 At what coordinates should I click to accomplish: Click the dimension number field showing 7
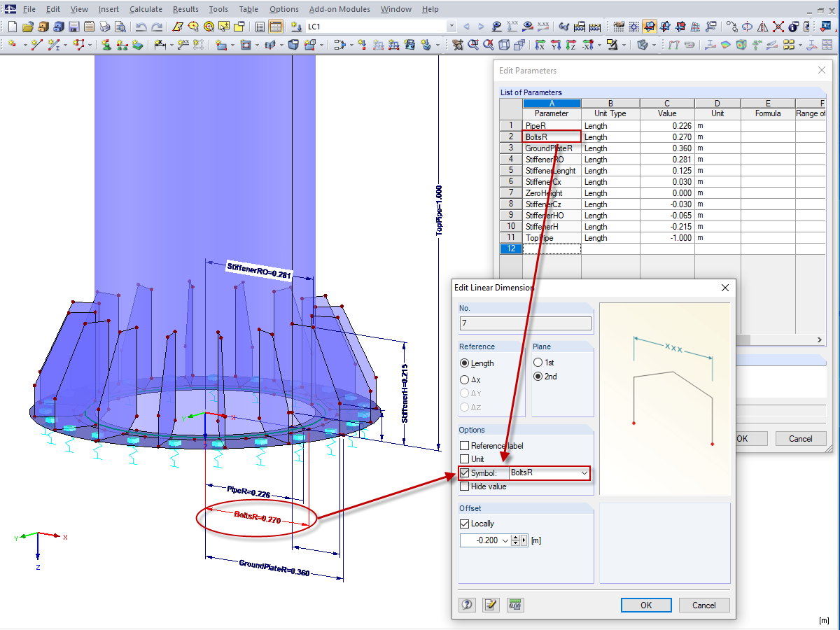point(526,323)
